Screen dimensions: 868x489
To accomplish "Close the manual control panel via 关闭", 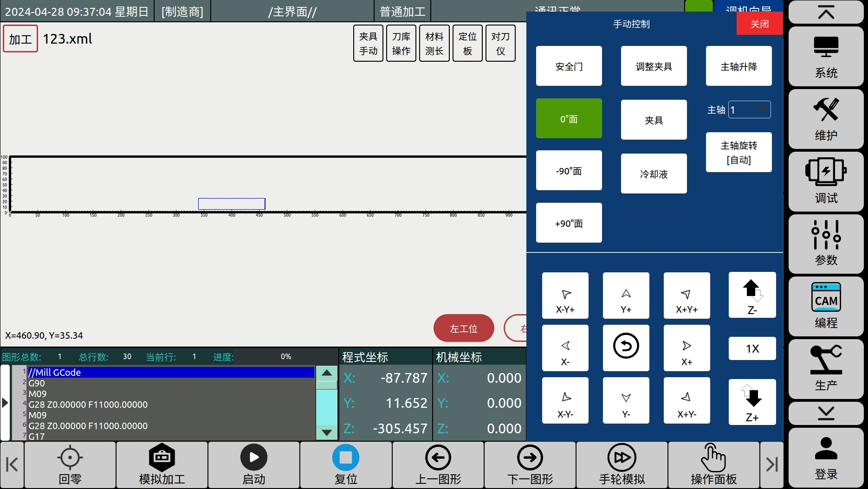I will [x=759, y=24].
